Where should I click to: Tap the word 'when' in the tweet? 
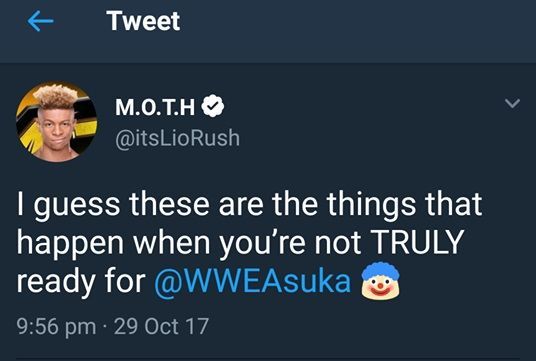pos(171,242)
